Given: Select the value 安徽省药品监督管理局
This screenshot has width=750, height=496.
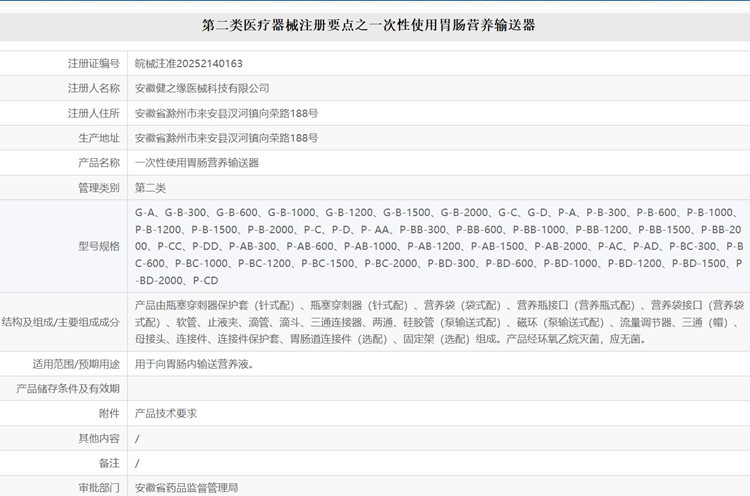Looking at the screenshot, I should click(186, 488).
